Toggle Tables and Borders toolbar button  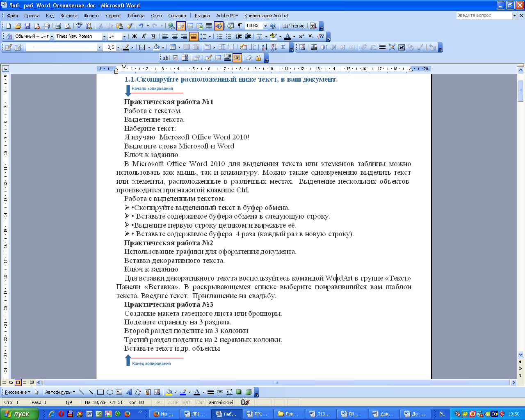181,26
